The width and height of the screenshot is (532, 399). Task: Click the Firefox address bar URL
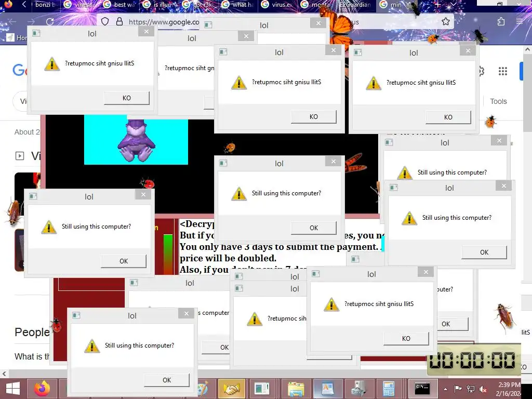[164, 22]
